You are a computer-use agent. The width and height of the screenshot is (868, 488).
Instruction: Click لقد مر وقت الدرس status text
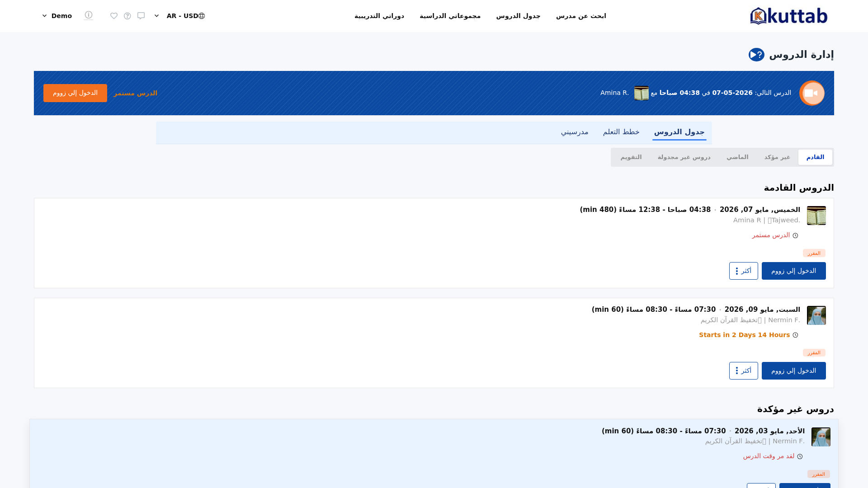pyautogui.click(x=769, y=456)
